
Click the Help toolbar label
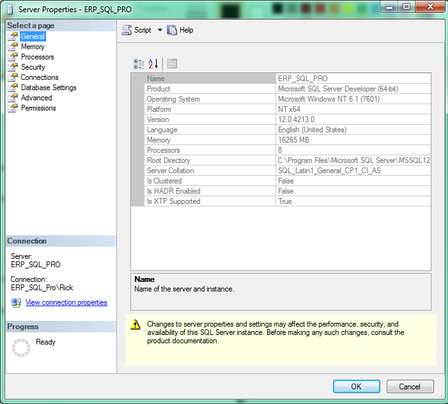tap(186, 30)
